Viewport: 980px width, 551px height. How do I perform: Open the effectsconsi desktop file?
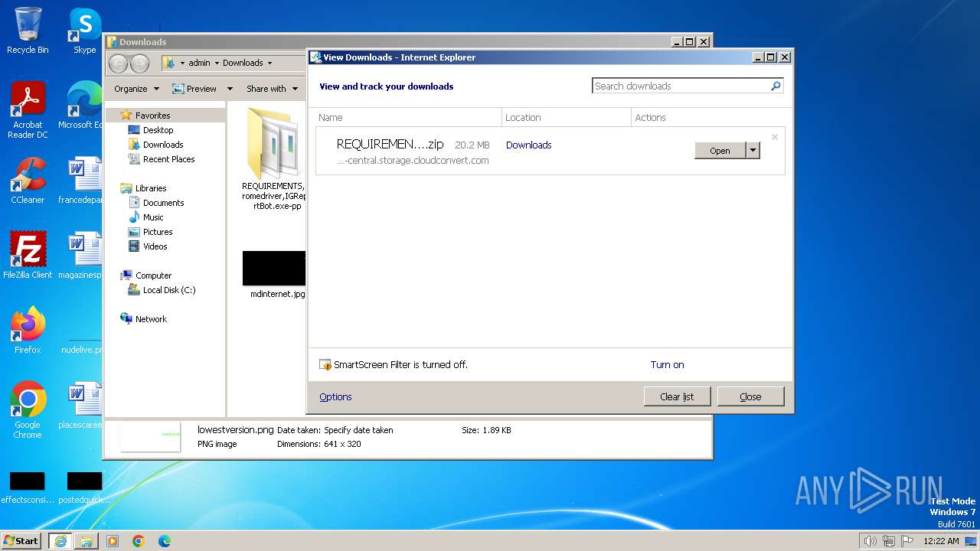(28, 488)
